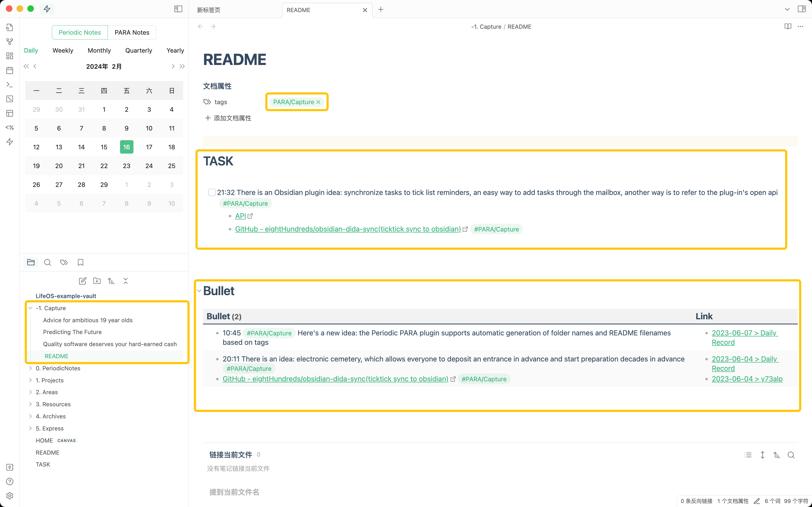Toggle right sidebar panel icon
The image size is (812, 507).
click(x=802, y=9)
